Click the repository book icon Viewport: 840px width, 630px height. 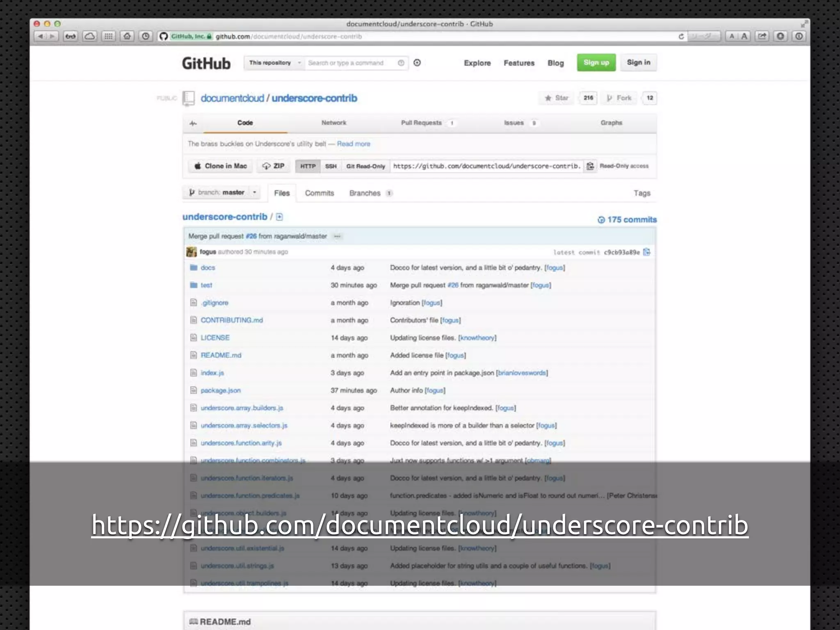tap(189, 98)
